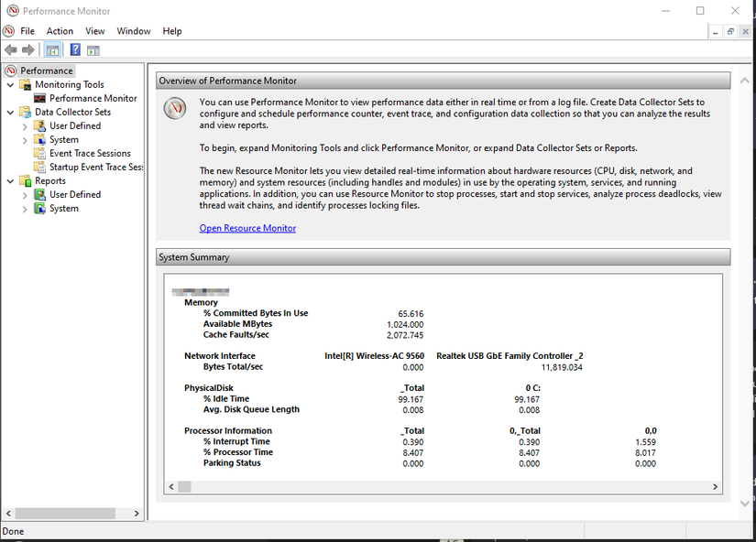Collapse the Reports branch

[9, 180]
